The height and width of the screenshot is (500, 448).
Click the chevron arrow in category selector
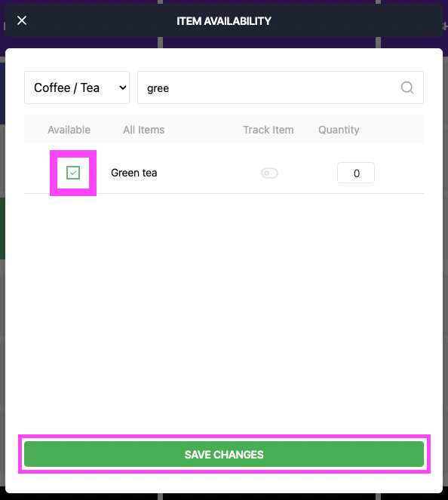[x=123, y=87]
